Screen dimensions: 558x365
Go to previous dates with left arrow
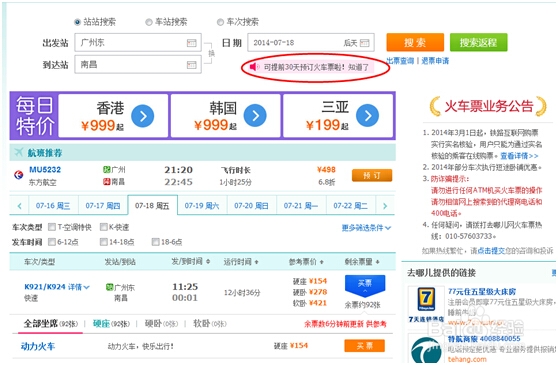click(x=20, y=206)
